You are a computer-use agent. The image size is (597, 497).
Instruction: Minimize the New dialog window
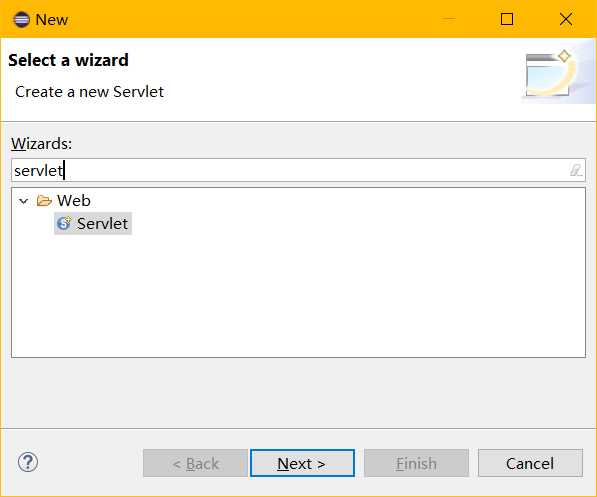pos(449,19)
